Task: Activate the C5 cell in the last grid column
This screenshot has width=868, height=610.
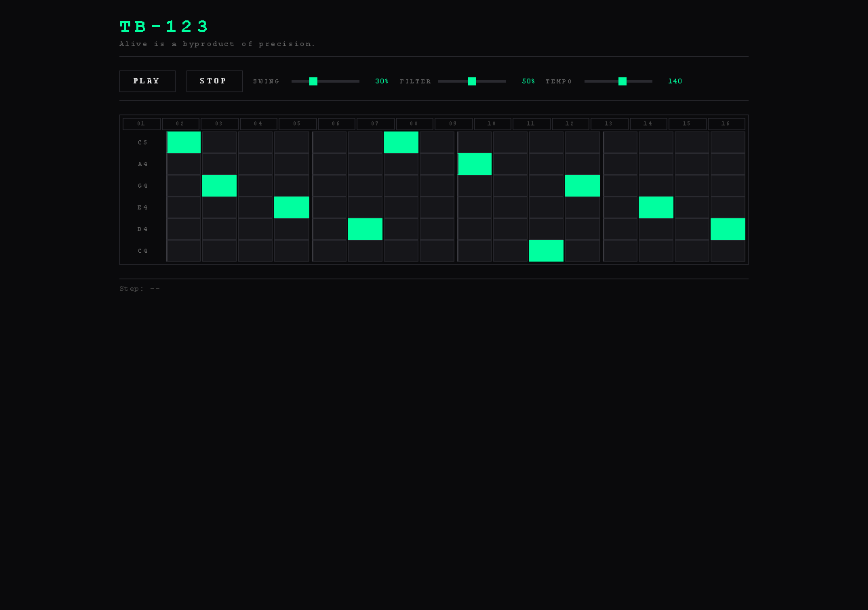Action: (728, 142)
